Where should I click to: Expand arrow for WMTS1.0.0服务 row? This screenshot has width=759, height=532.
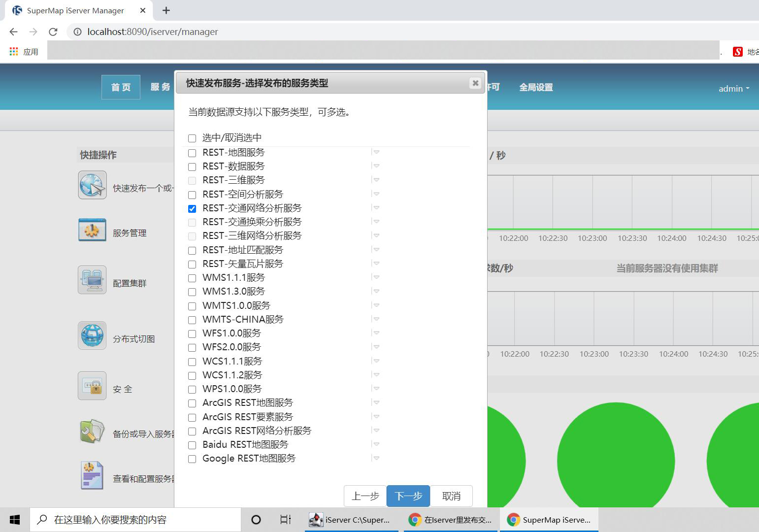376,305
